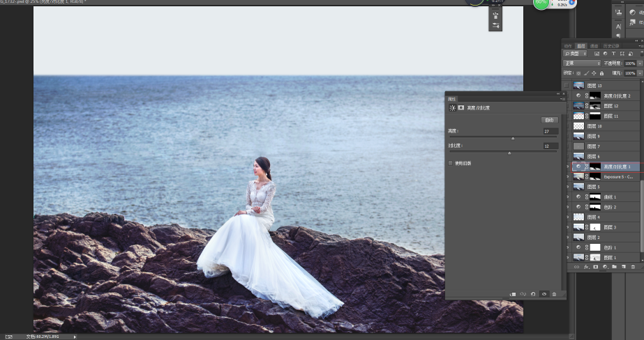Lock all padlock icon in Layers panel
The image size is (644, 340).
click(x=601, y=73)
